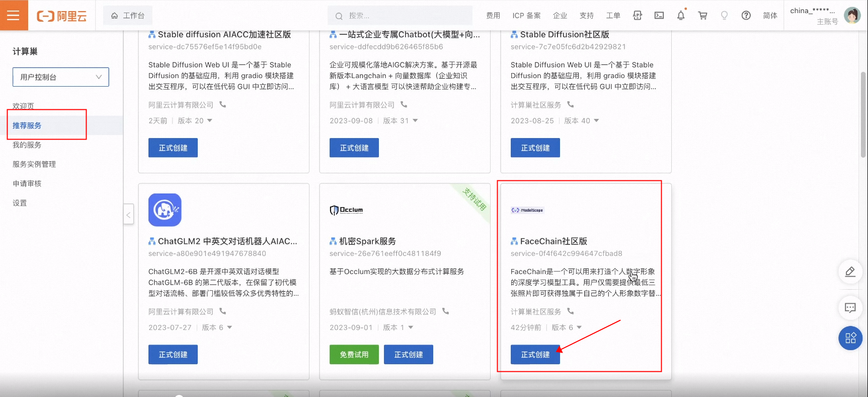This screenshot has height=397, width=868.
Task: Select 推荐服务 in the sidebar
Action: click(27, 125)
